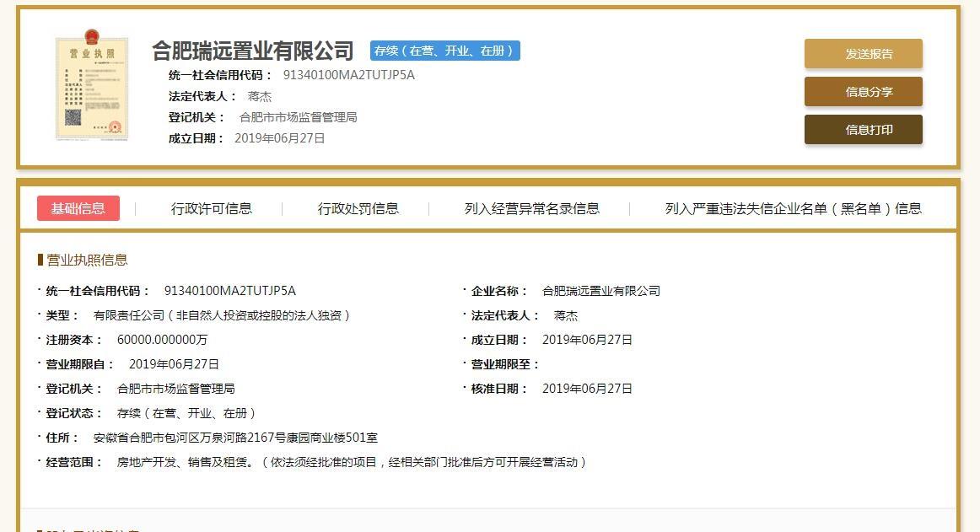
Task: Click 合肥市市场监督管理局 in the header section
Action: [x=298, y=117]
